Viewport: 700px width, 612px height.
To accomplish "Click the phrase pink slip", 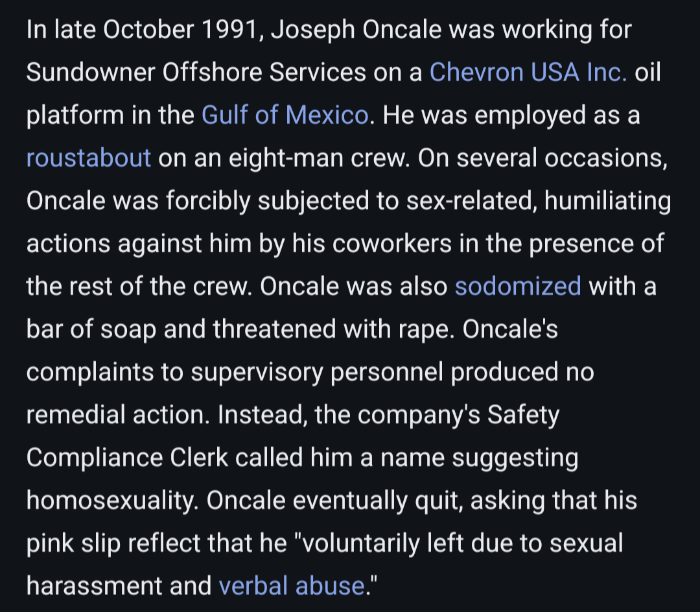I will tap(74, 544).
